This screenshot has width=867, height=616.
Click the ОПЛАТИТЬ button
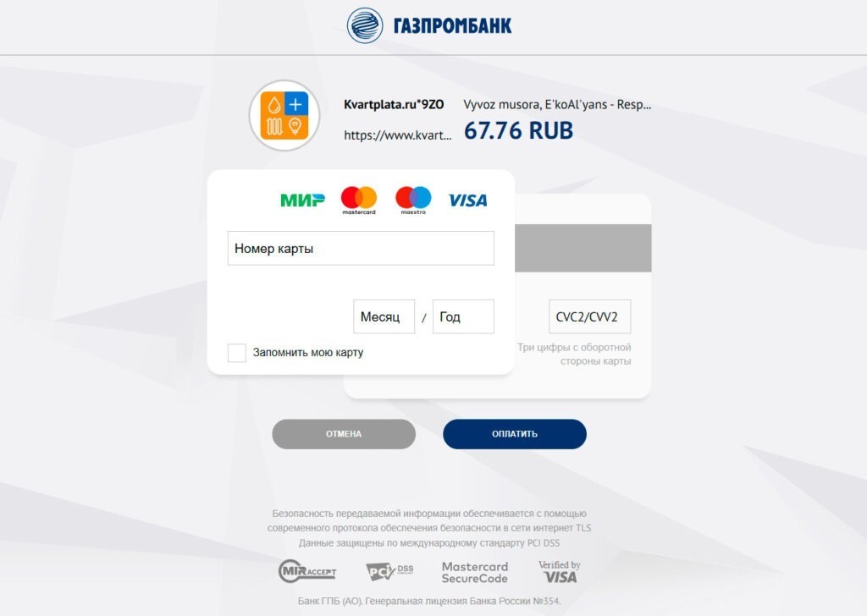click(x=514, y=434)
